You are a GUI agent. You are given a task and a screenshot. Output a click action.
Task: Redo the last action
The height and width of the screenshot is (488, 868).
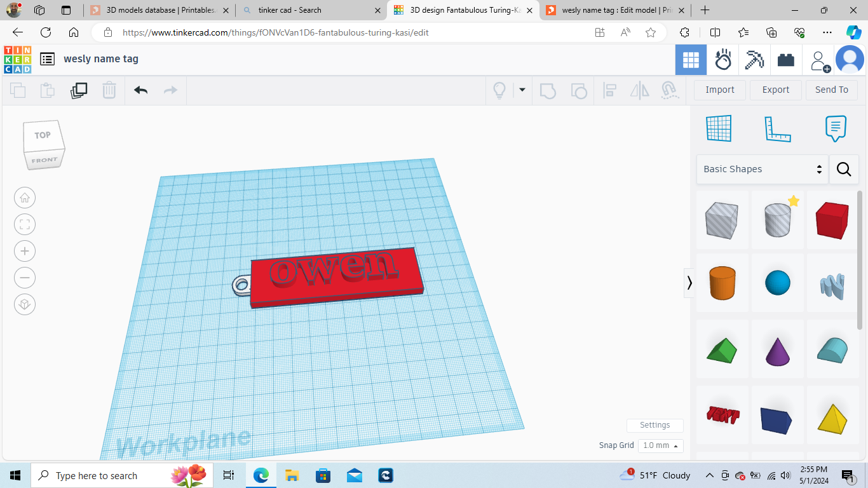click(x=170, y=90)
